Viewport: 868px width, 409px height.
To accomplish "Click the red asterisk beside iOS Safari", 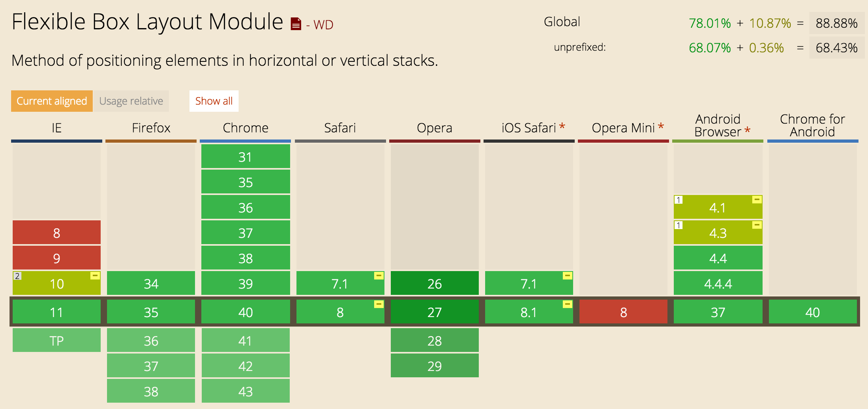I will pyautogui.click(x=562, y=127).
